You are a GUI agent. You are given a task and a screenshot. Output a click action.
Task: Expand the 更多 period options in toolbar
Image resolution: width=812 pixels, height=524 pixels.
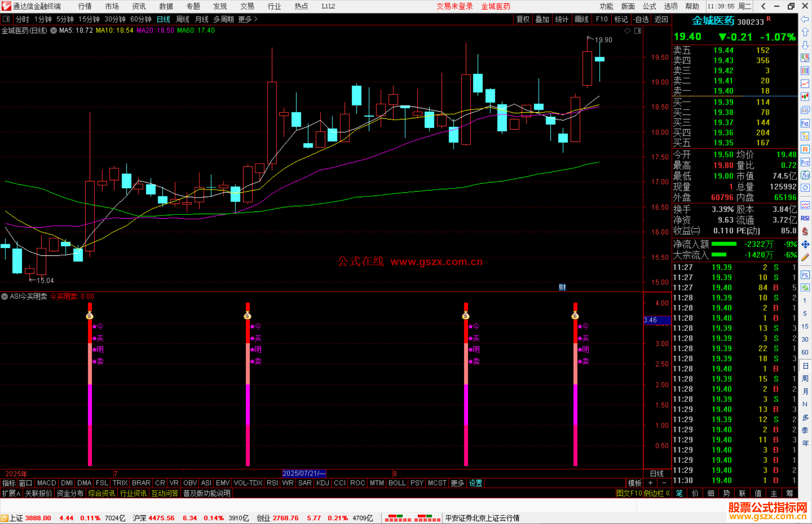point(248,19)
